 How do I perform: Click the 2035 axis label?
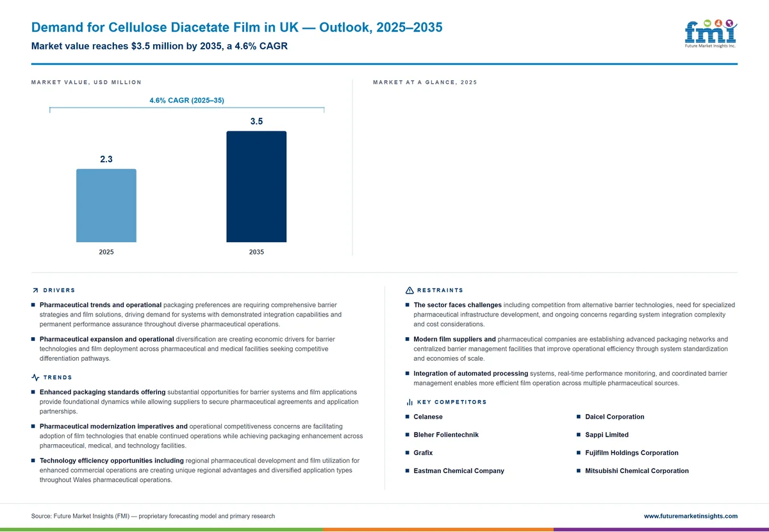(x=256, y=252)
